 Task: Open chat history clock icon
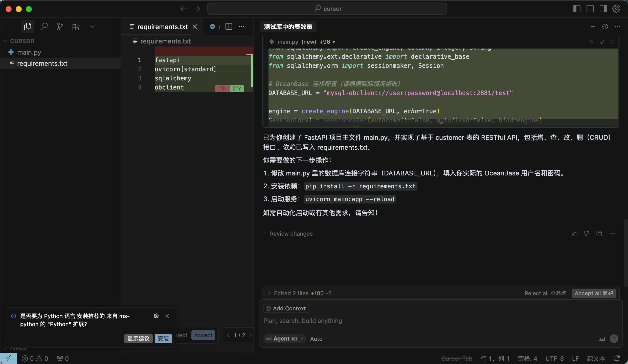[605, 27]
